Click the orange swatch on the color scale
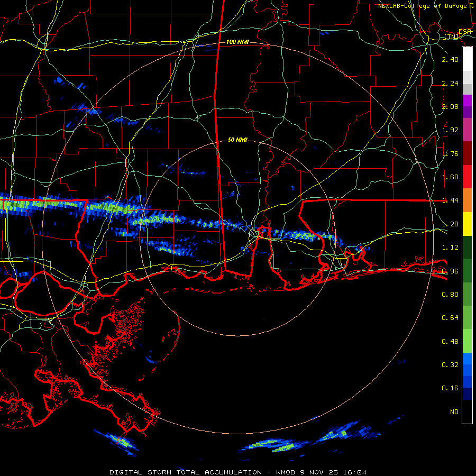This screenshot has height=476, width=476. [467, 200]
